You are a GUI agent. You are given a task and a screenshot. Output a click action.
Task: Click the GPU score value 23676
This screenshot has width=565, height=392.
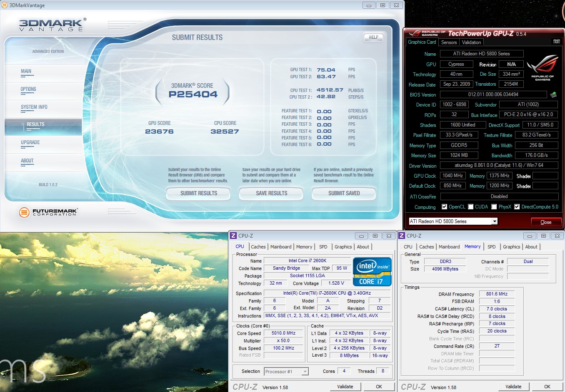[159, 131]
